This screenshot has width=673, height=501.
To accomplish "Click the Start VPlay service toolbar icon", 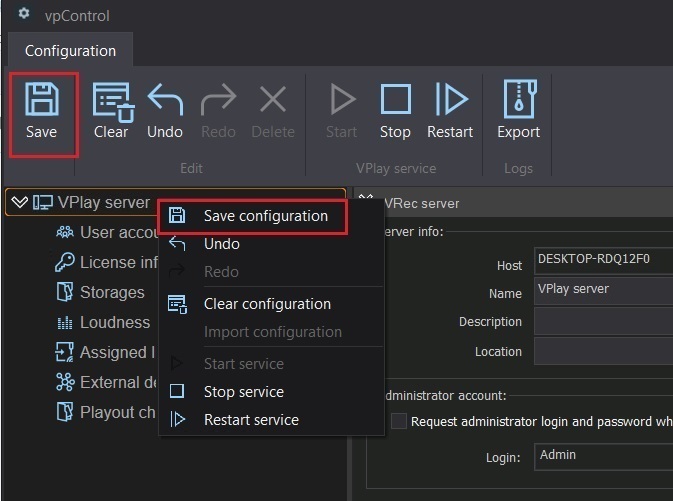I will click(x=342, y=99).
